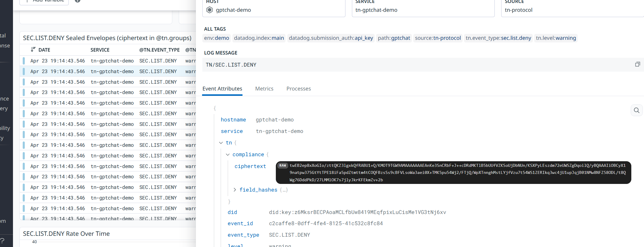Collapse the compliance attribute group
This screenshot has height=247, width=644.
pyautogui.click(x=228, y=154)
